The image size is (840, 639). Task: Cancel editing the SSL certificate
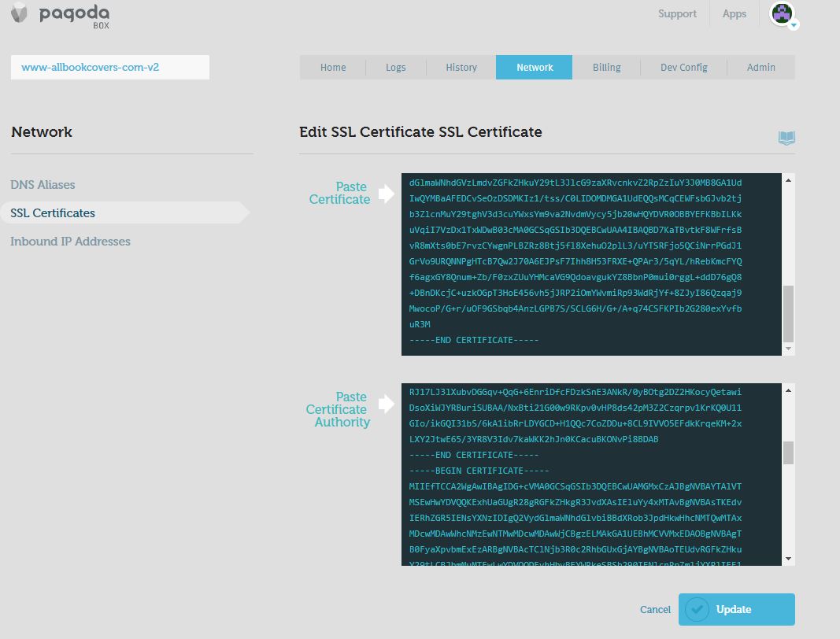coord(655,610)
